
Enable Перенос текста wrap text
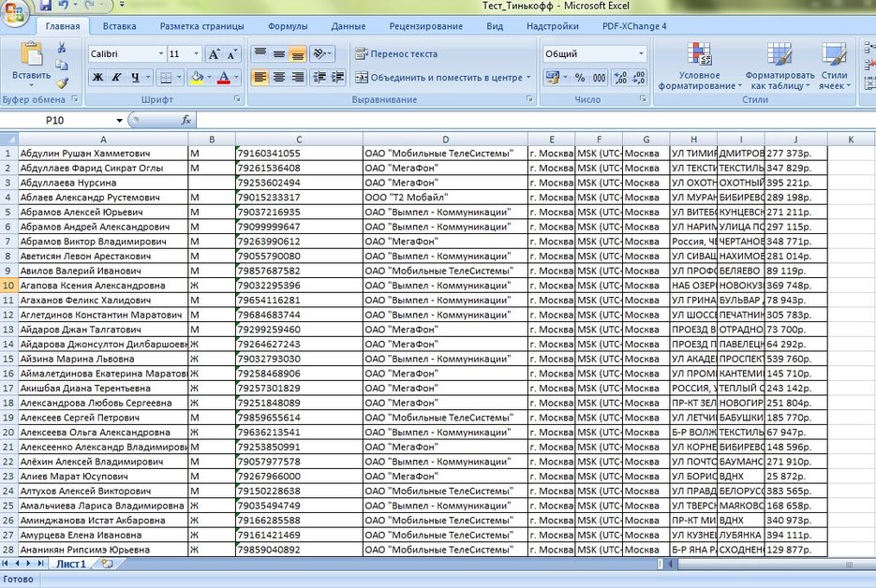pos(396,53)
